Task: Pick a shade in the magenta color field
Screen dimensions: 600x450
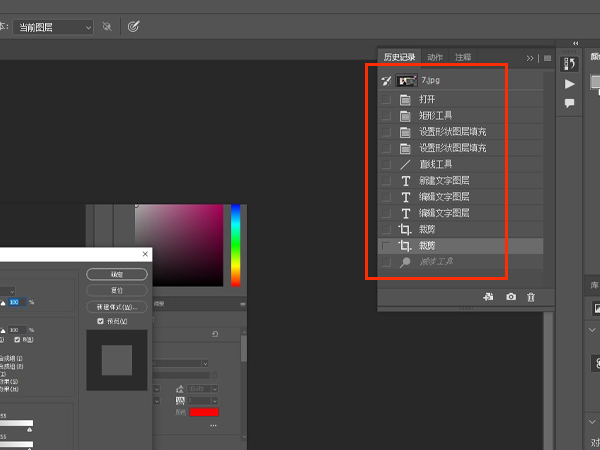Action: 179,245
